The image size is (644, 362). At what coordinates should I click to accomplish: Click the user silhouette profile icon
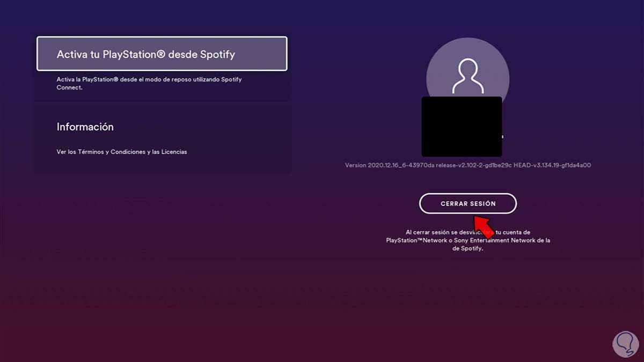tap(467, 76)
